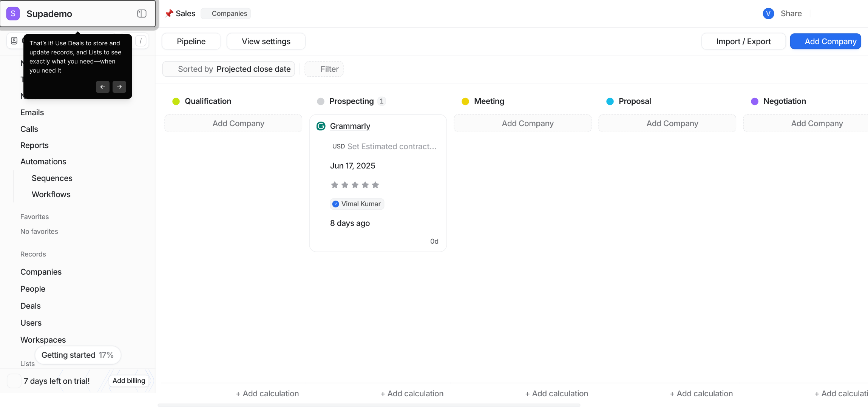The image size is (868, 408).
Task: Open Workflows under Automations
Action: (x=51, y=195)
